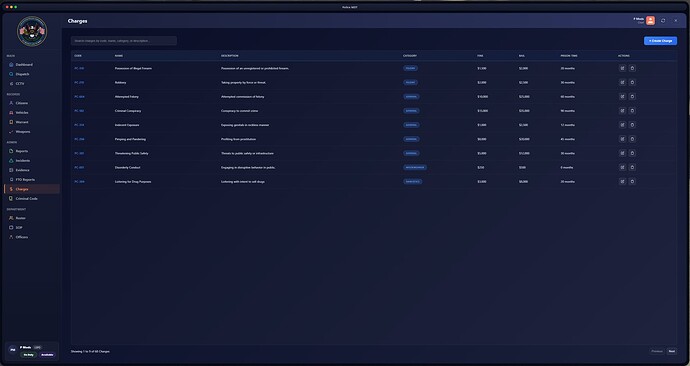Open the code link for Disorderly Conduct
The width and height of the screenshot is (690, 366).
pyautogui.click(x=79, y=167)
